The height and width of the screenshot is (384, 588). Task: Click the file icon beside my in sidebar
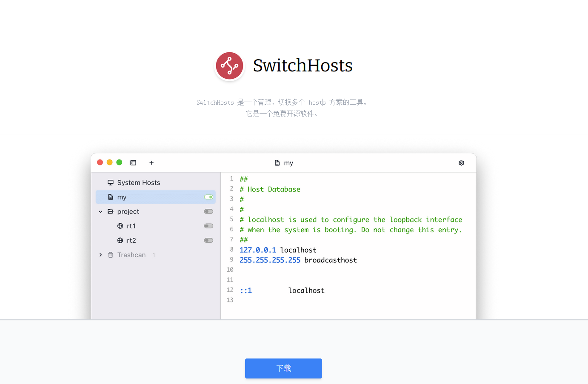111,197
